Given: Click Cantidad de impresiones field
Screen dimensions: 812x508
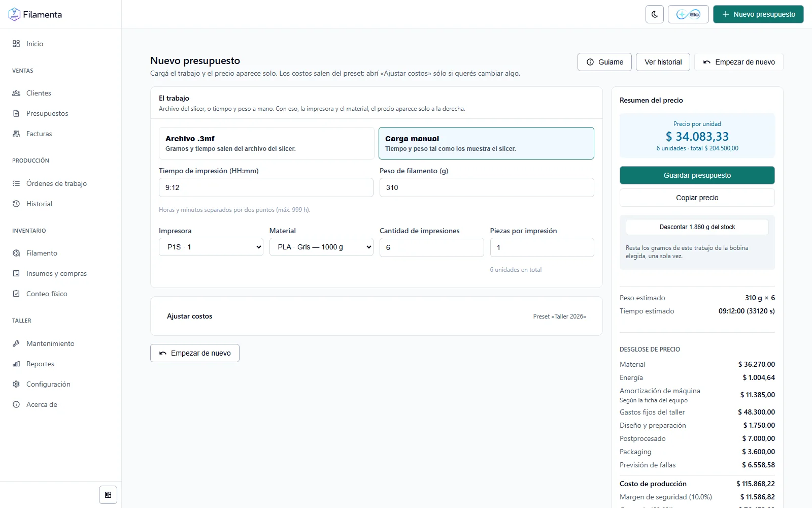Looking at the screenshot, I should pyautogui.click(x=432, y=247).
